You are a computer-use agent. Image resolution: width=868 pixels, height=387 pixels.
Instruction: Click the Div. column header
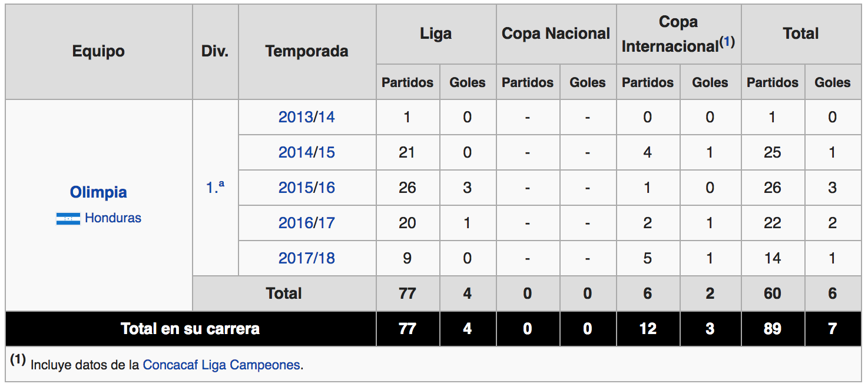(215, 52)
